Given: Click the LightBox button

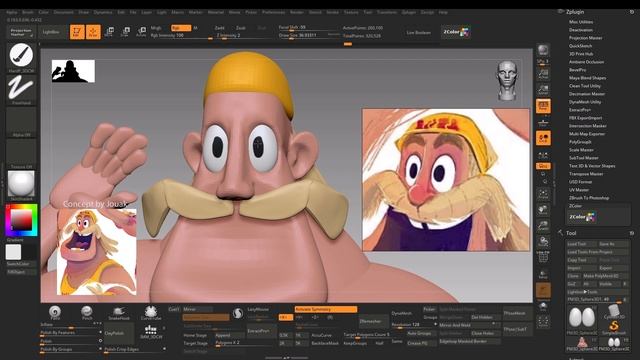Looking at the screenshot, I should [51, 32].
